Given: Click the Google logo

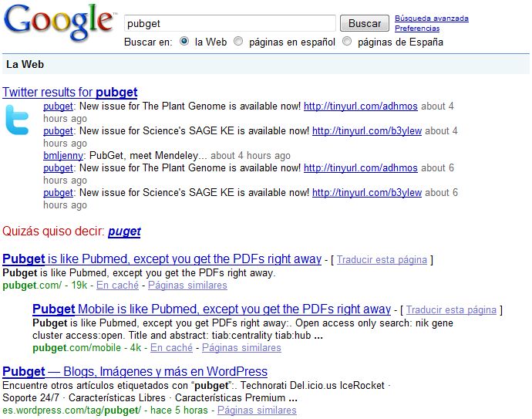Looking at the screenshot, I should [58, 22].
